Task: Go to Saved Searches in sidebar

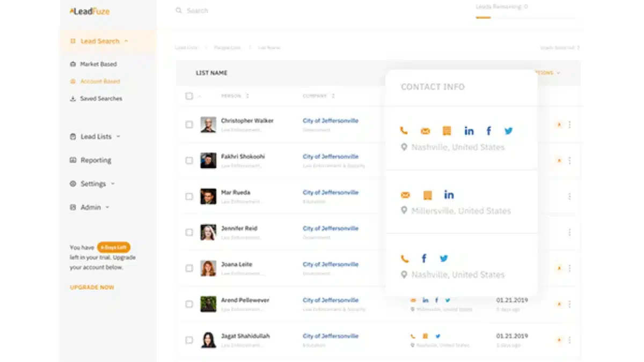Action: pyautogui.click(x=96, y=99)
